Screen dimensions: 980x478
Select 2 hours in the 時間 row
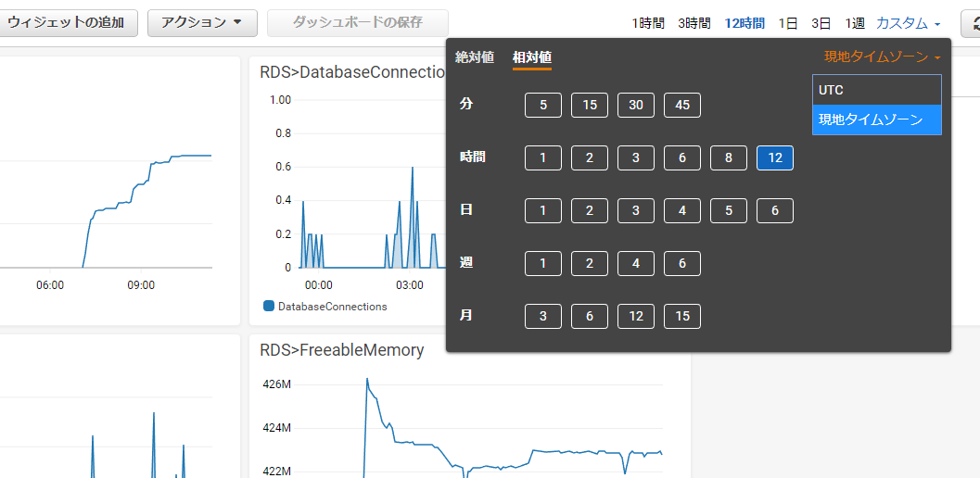(590, 158)
